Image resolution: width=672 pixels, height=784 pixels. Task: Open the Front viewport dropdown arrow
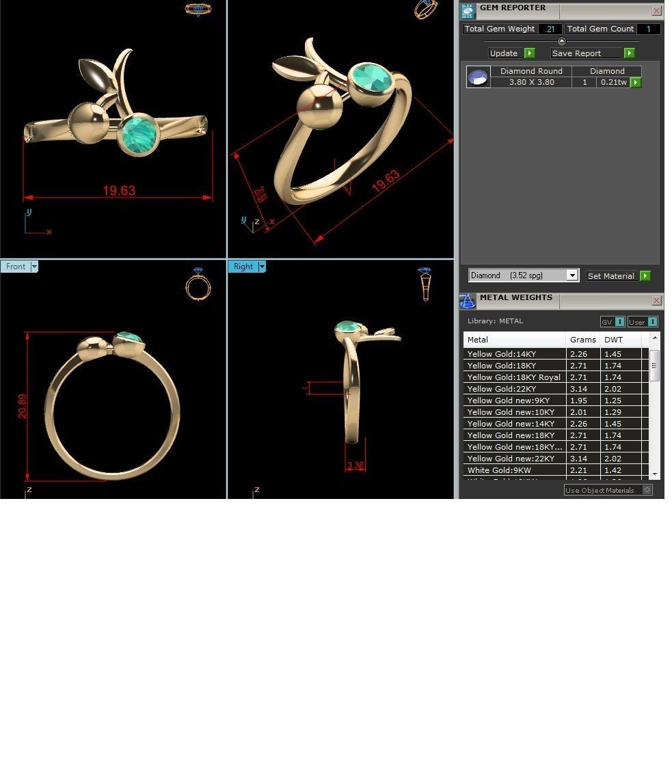pyautogui.click(x=34, y=267)
